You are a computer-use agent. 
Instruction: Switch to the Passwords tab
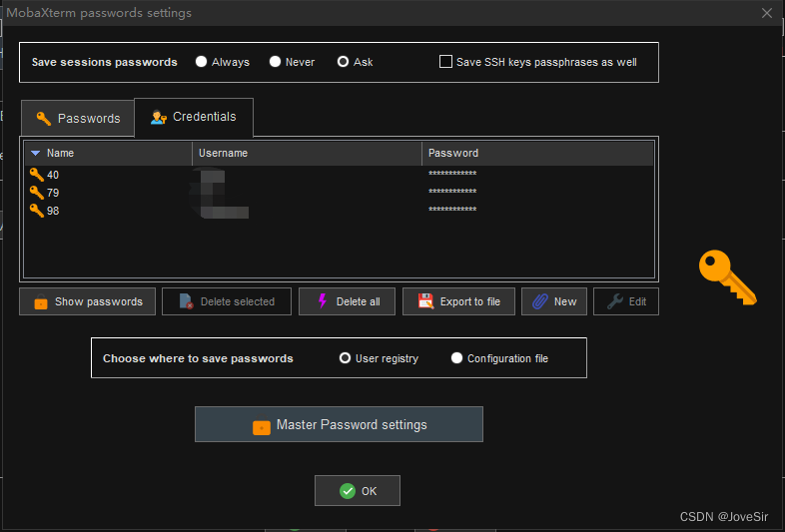pos(78,118)
